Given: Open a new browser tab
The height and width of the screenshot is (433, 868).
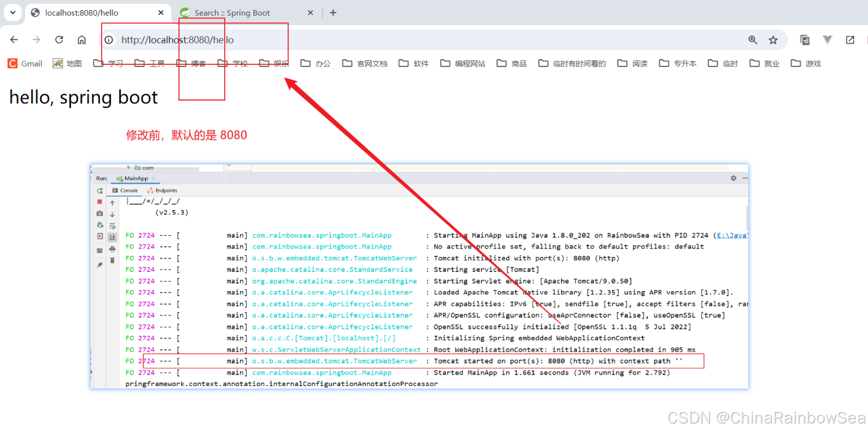Looking at the screenshot, I should (333, 13).
